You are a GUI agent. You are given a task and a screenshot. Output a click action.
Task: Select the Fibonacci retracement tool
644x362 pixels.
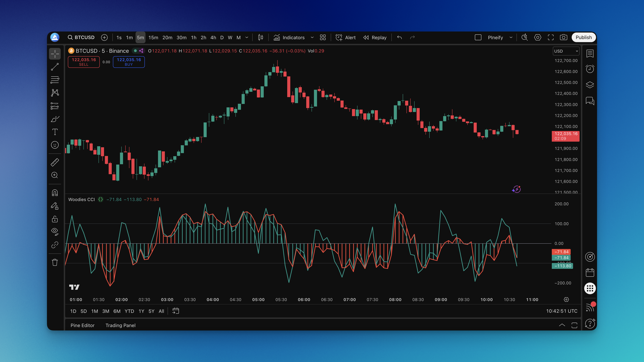tap(55, 80)
